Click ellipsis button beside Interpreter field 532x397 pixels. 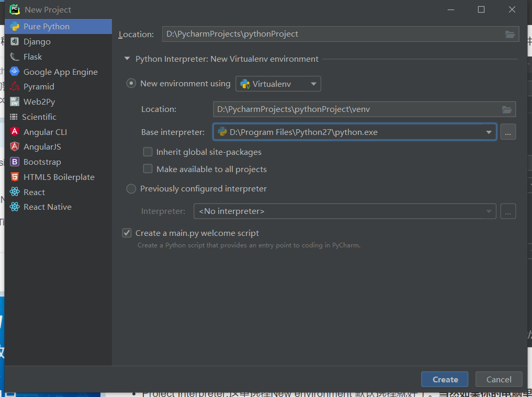508,211
